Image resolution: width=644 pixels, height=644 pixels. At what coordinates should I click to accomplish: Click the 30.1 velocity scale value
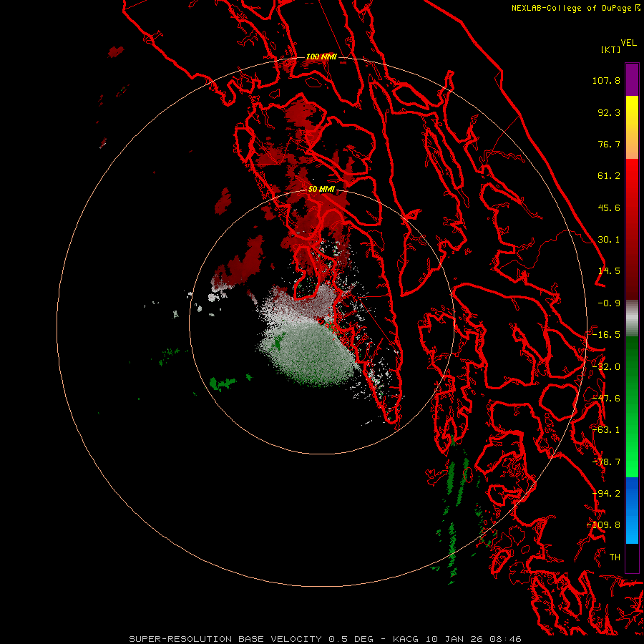(609, 240)
